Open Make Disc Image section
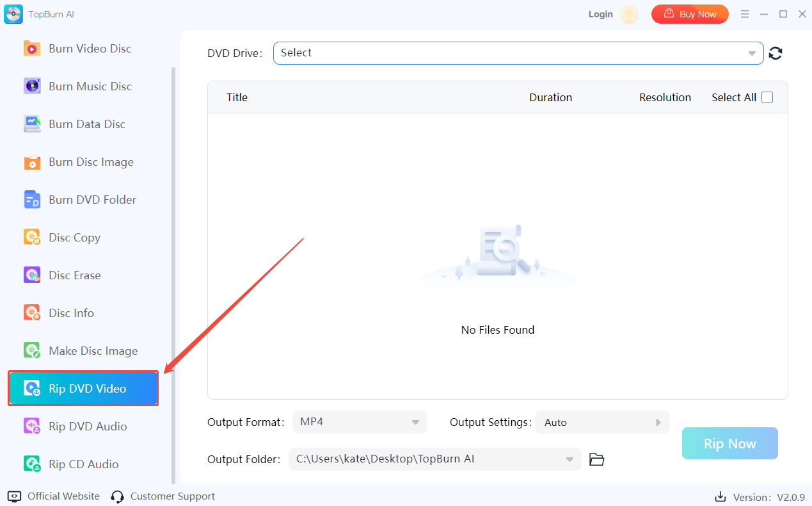The image size is (812, 506). (x=93, y=351)
